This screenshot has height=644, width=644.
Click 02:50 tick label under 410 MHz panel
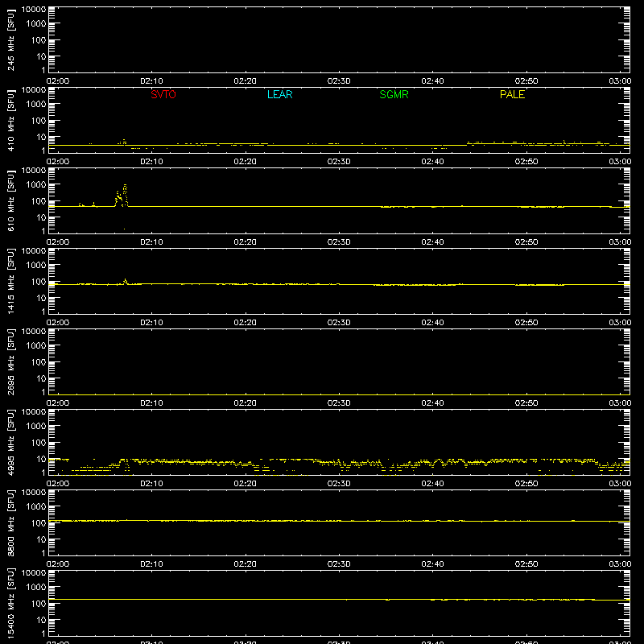[x=526, y=162]
